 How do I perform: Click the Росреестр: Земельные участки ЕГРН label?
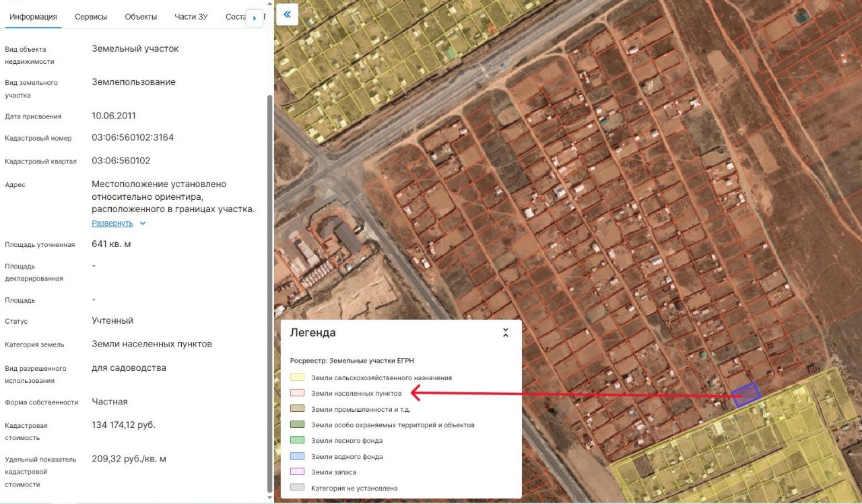click(352, 361)
